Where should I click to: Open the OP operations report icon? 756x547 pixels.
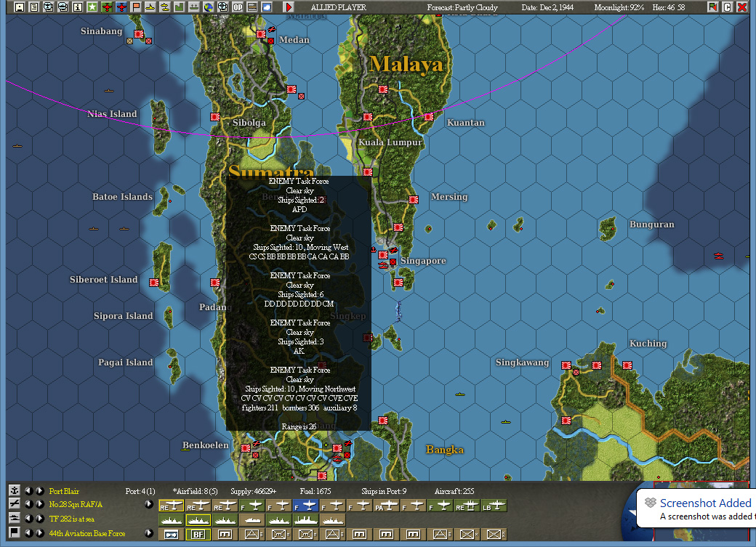pyautogui.click(x=238, y=7)
